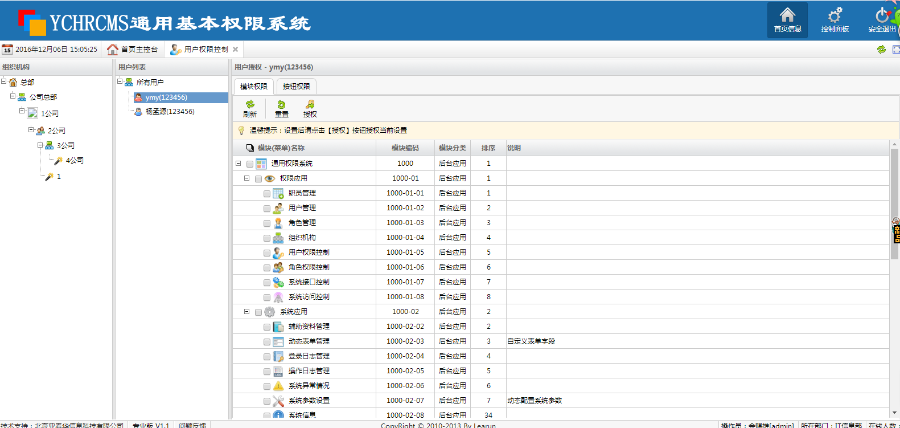This screenshot has height=428, width=900.
Task: Collapse the 公司总部 organization node
Action: click(12, 97)
